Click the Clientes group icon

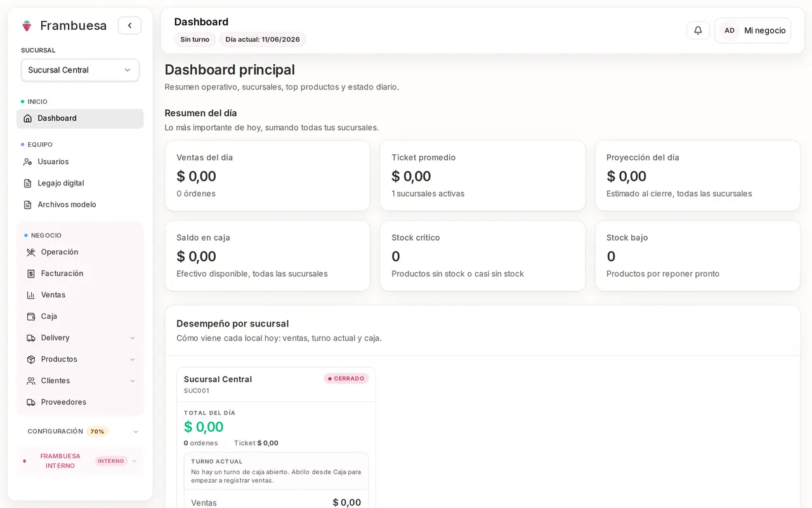coord(30,381)
